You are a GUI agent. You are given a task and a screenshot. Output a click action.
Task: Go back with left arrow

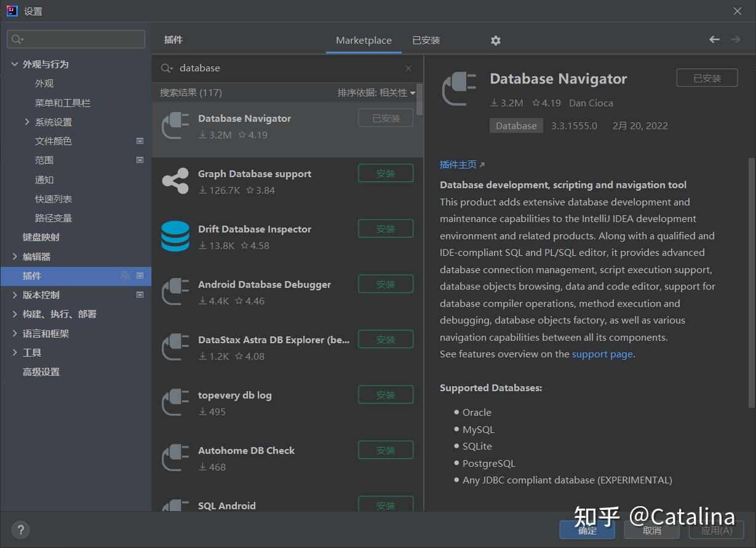[714, 39]
